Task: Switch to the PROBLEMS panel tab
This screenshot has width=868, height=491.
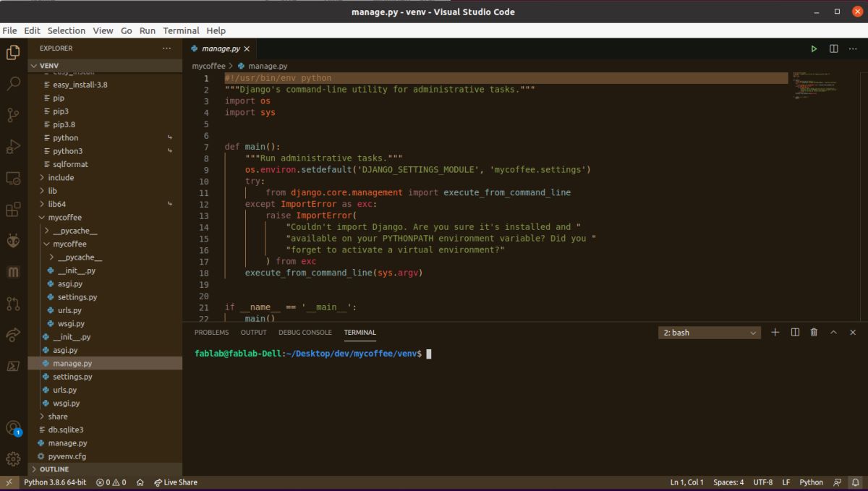Action: tap(211, 333)
